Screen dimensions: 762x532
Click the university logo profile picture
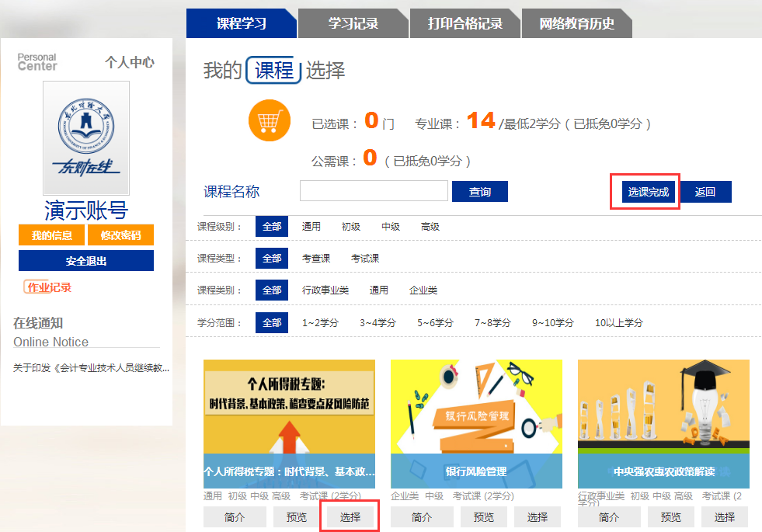point(86,138)
